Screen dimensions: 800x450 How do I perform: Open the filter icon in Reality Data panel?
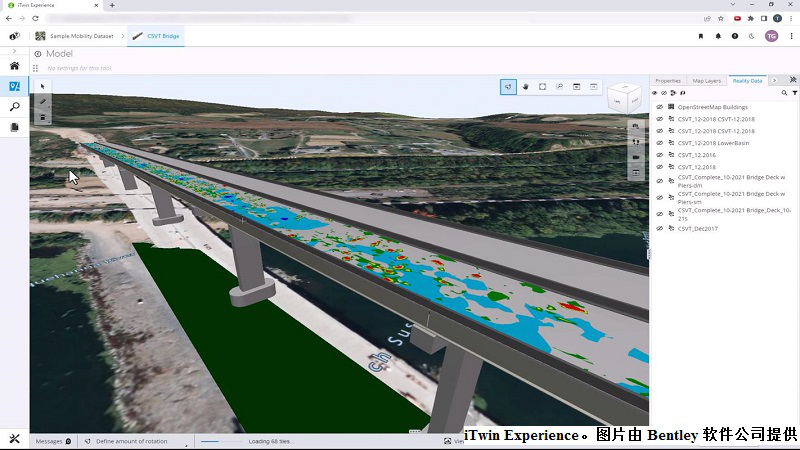(x=794, y=93)
